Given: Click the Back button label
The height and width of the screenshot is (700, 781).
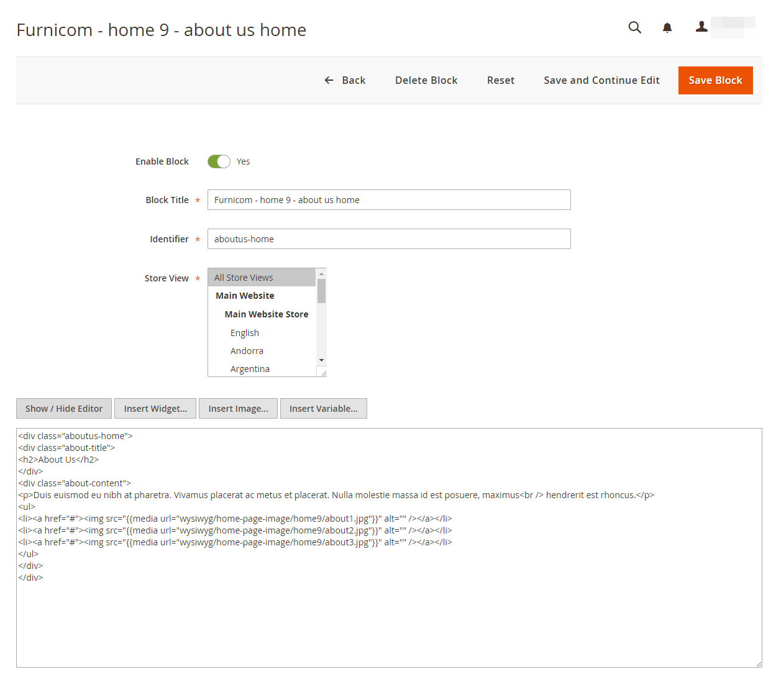Looking at the screenshot, I should (354, 80).
